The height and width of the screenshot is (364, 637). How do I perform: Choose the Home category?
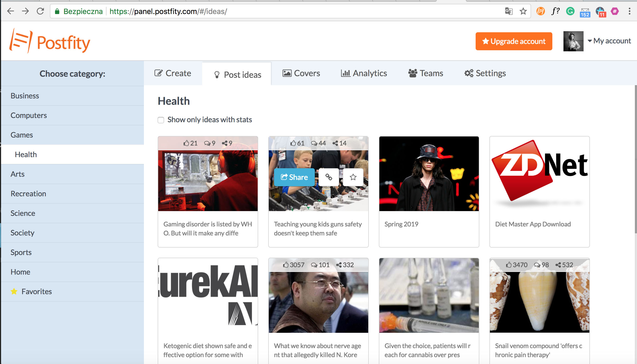coord(72,272)
